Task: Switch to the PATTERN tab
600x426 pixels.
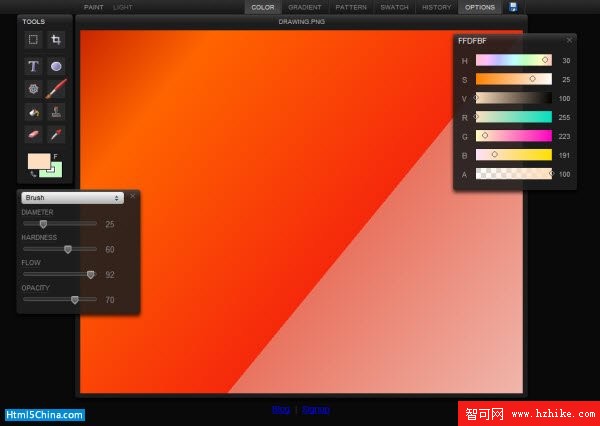Action: (x=351, y=7)
